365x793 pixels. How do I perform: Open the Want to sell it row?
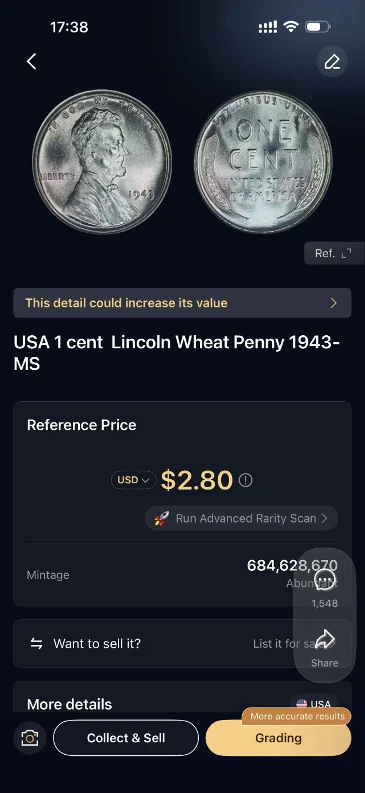[182, 643]
